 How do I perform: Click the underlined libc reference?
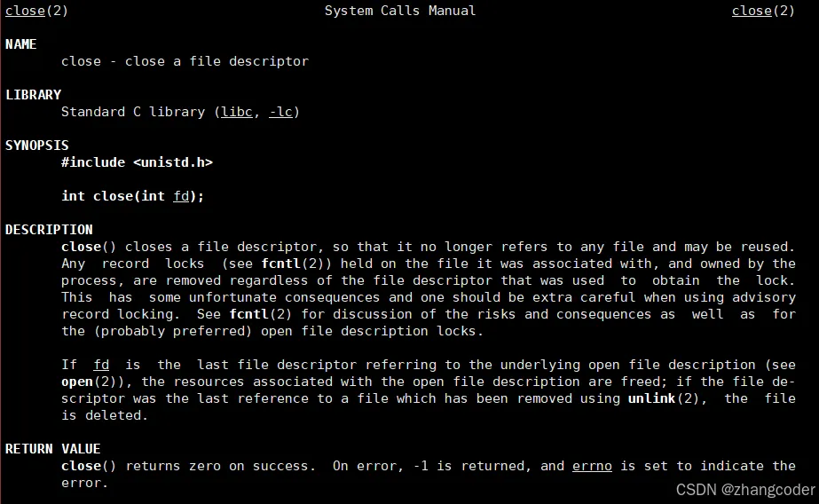point(237,112)
